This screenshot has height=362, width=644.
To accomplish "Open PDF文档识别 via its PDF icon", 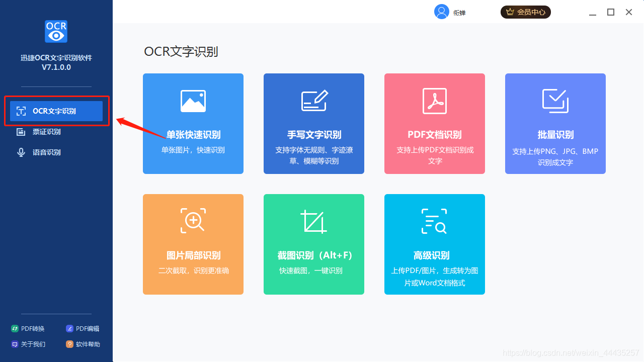I will 434,101.
